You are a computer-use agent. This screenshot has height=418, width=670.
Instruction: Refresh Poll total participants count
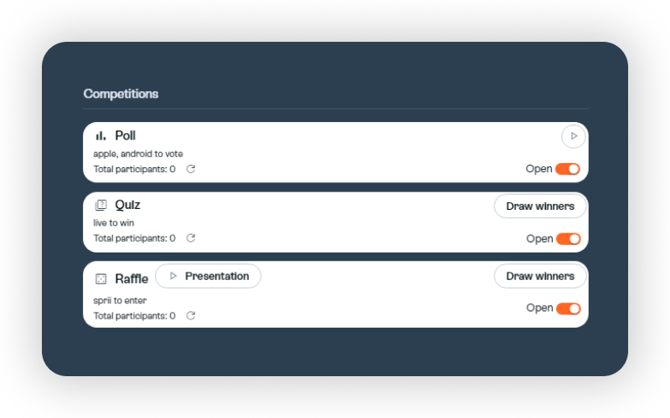tap(191, 169)
